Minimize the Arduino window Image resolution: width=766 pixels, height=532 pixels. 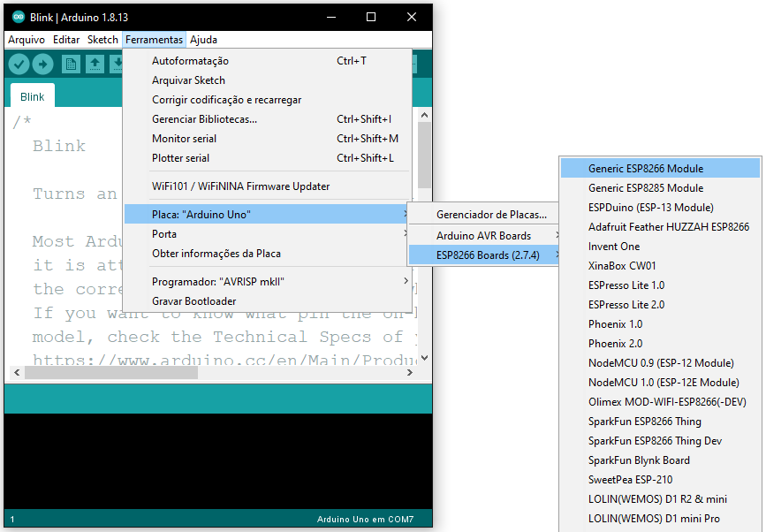click(331, 17)
